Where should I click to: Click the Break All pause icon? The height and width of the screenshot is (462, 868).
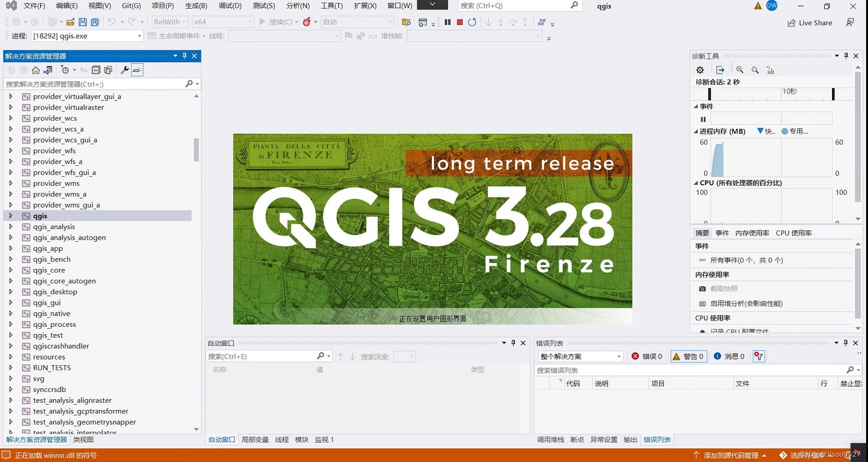(447, 22)
